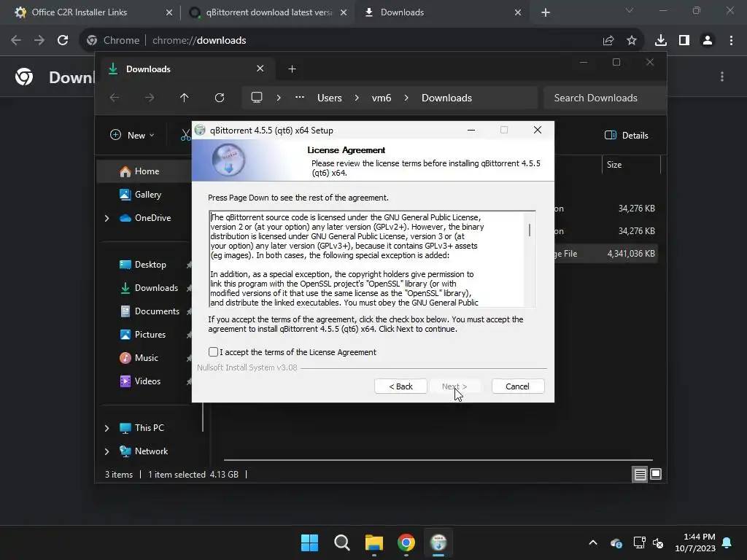This screenshot has width=747, height=560.
Task: Go back in Chrome browser
Action: click(16, 41)
